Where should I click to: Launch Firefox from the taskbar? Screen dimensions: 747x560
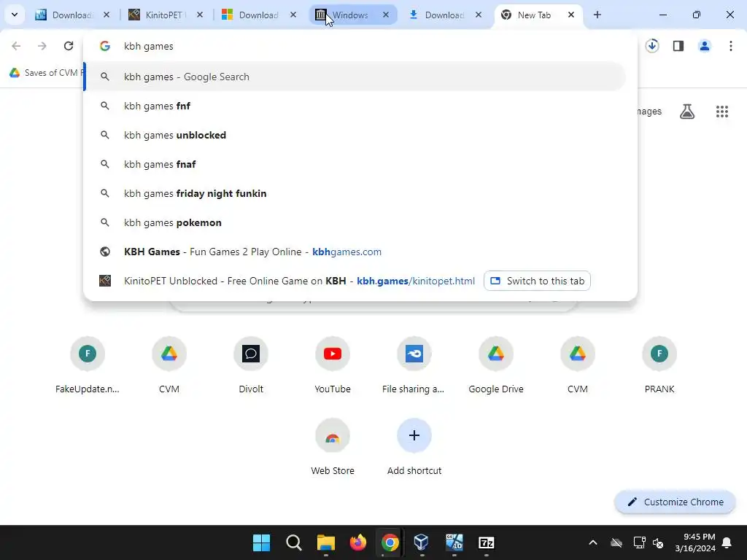(357, 542)
